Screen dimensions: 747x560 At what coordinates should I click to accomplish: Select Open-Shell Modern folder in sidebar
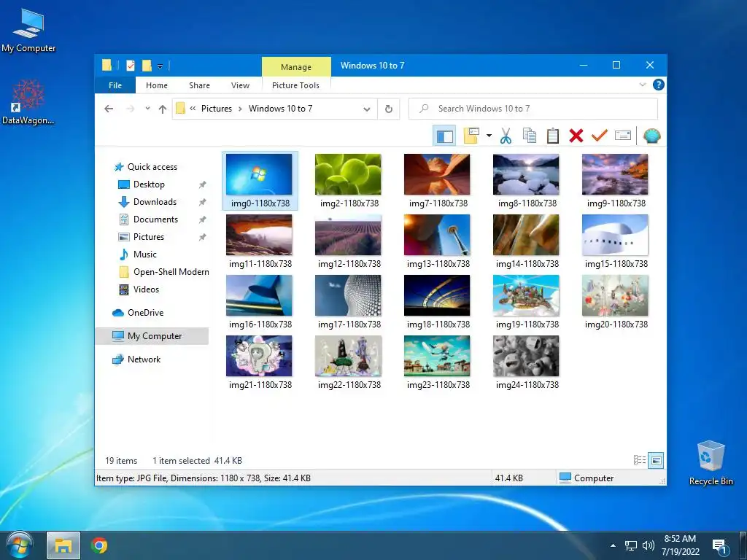click(171, 272)
